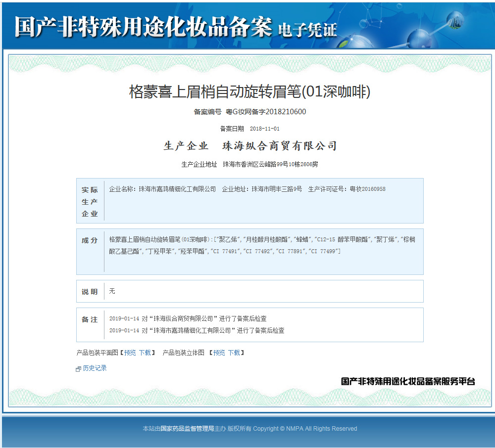Click the 备注 section label

90,319
